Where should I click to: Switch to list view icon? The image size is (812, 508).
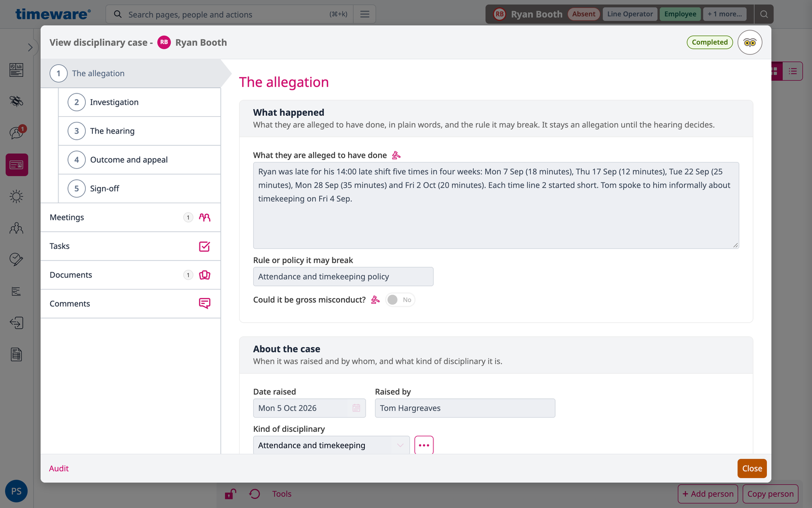click(793, 72)
